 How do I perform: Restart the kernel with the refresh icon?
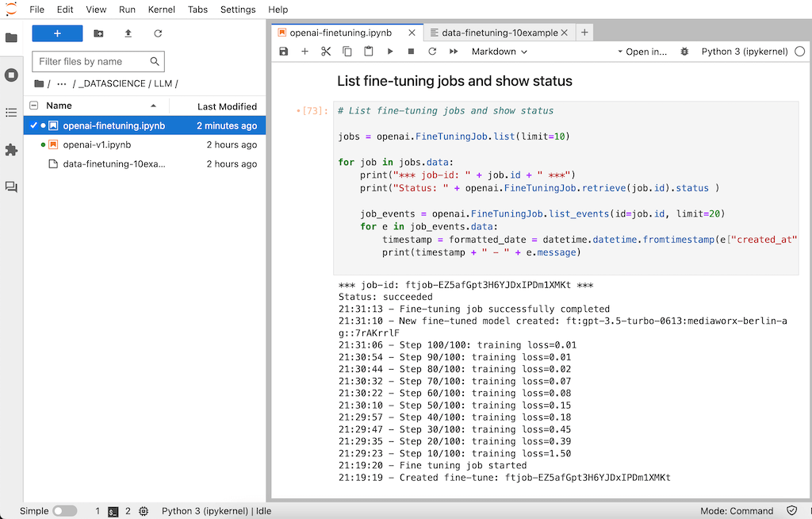pyautogui.click(x=432, y=52)
